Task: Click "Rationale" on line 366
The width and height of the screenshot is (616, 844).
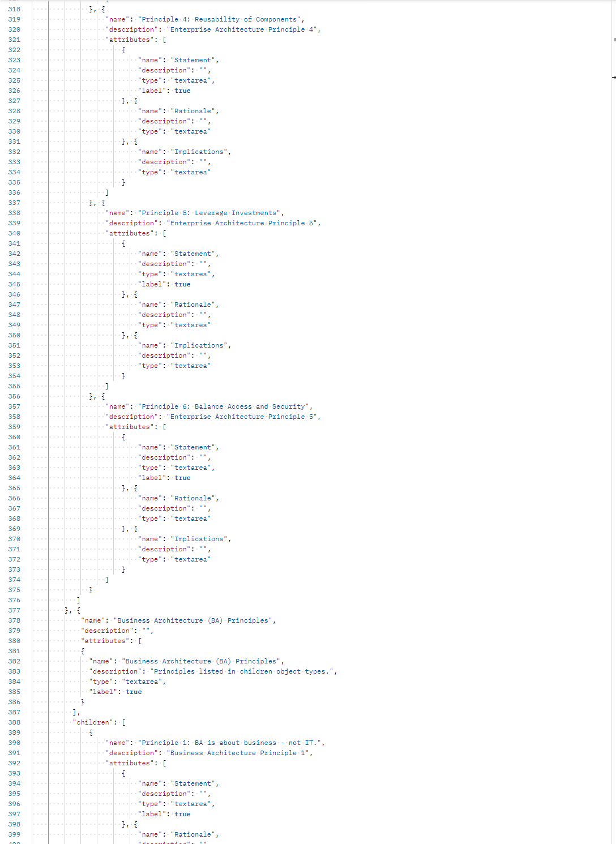Action: [x=193, y=498]
